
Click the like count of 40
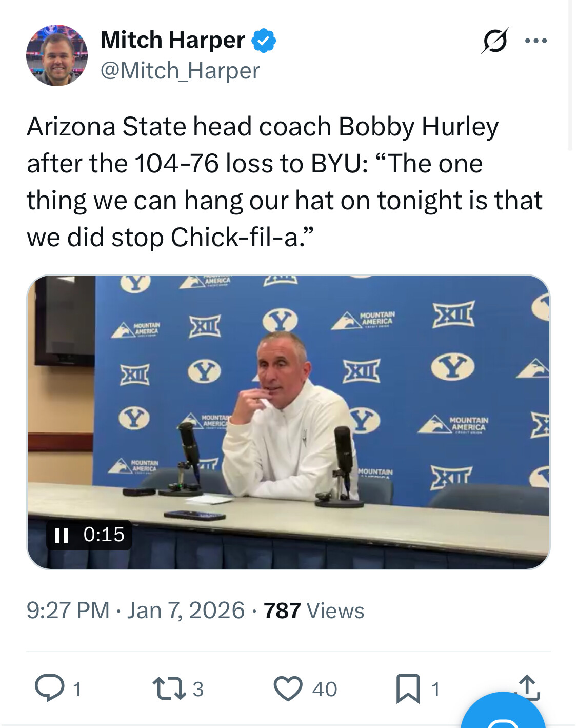click(x=324, y=689)
